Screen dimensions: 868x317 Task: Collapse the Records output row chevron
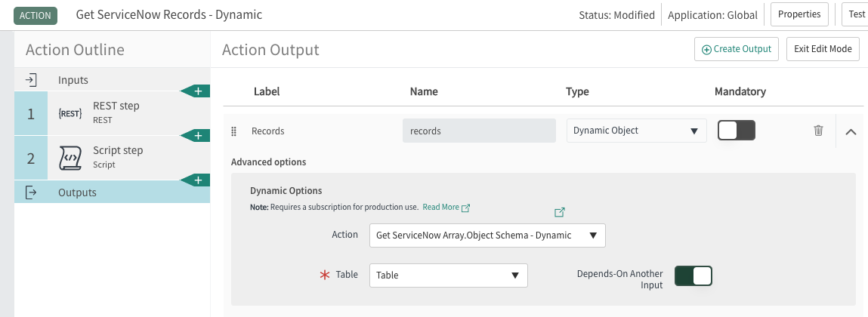pyautogui.click(x=851, y=131)
